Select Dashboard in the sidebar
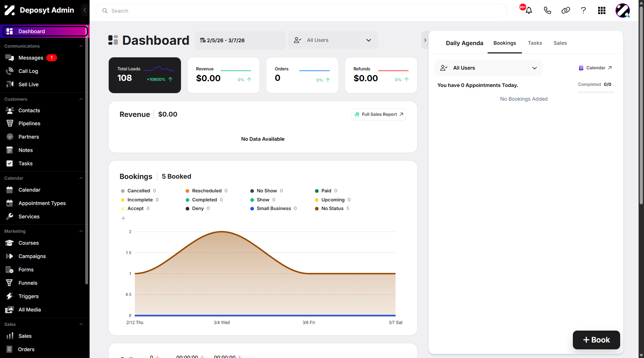 tap(45, 31)
